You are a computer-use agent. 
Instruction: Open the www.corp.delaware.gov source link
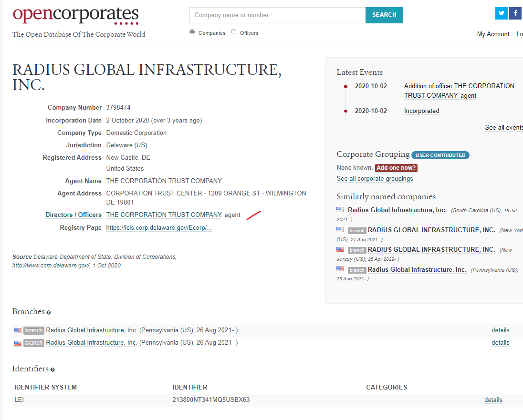(51, 266)
